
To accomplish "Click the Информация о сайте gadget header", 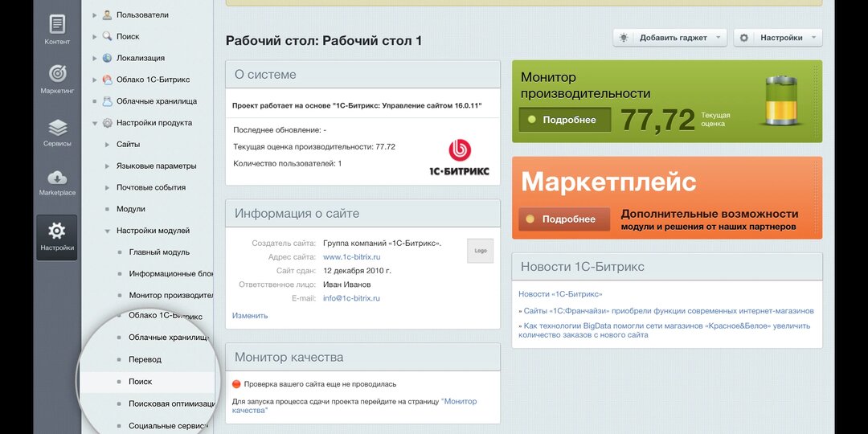I will [362, 213].
